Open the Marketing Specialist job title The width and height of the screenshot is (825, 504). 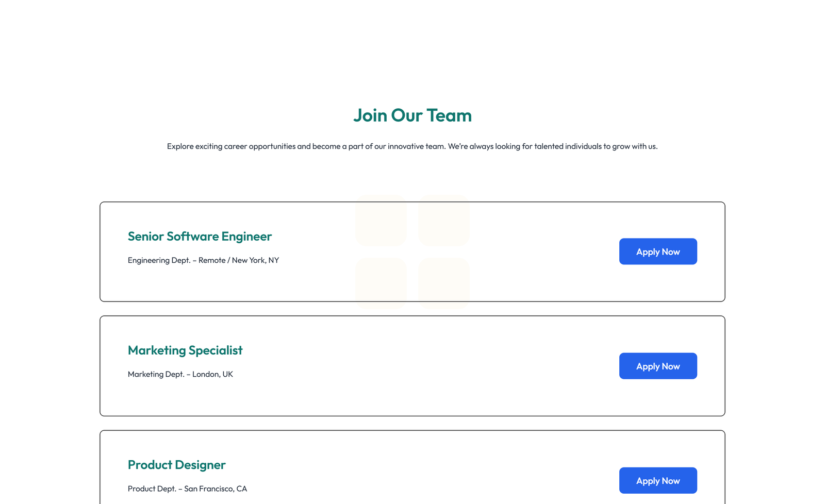pyautogui.click(x=185, y=350)
